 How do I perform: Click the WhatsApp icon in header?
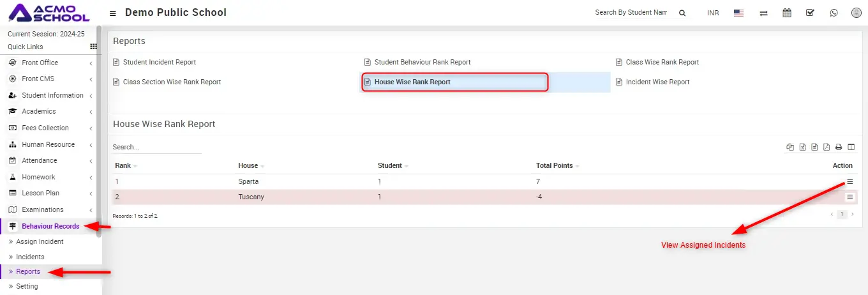click(x=834, y=13)
